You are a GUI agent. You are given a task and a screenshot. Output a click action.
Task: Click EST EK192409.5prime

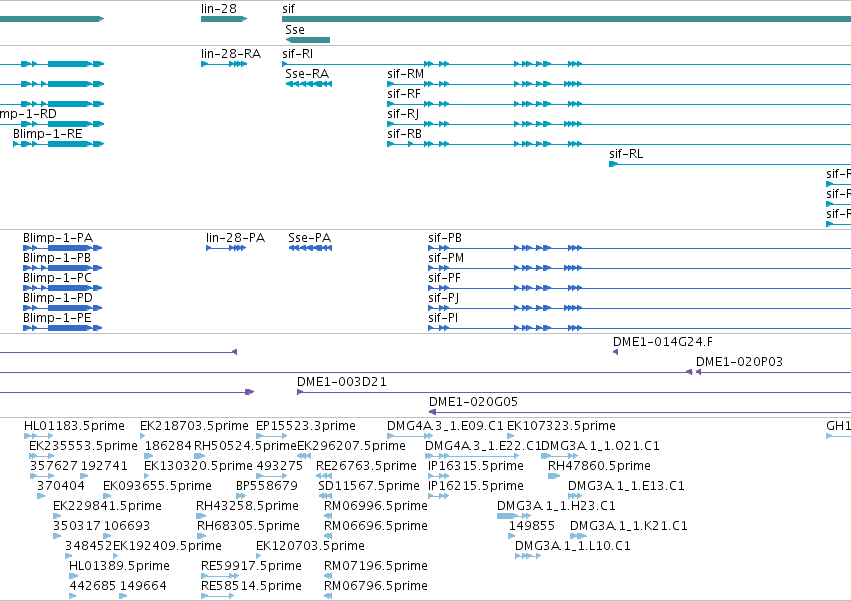[116, 556]
